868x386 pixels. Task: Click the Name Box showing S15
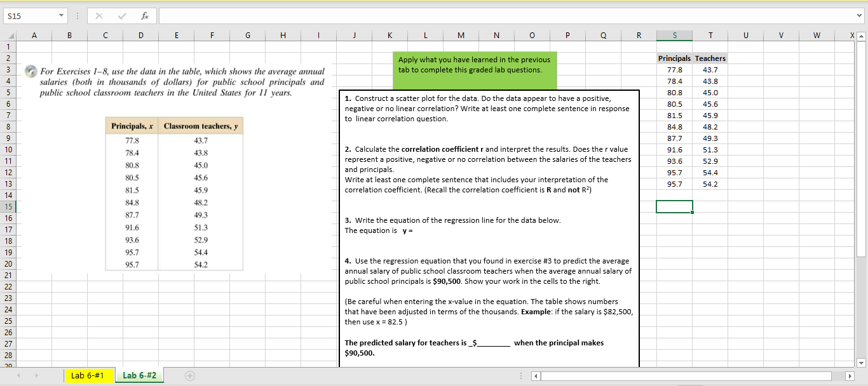(36, 15)
